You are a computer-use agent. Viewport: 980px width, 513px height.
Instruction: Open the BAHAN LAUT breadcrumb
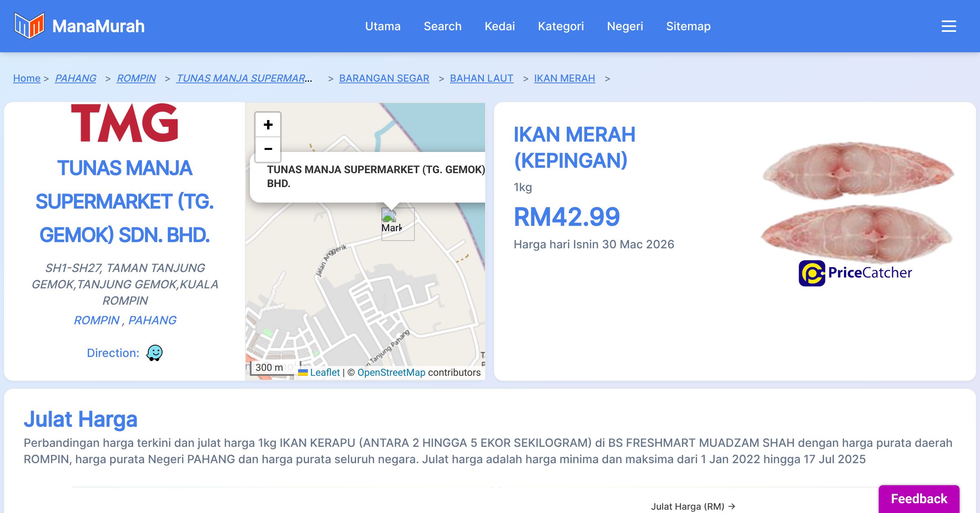tap(481, 78)
